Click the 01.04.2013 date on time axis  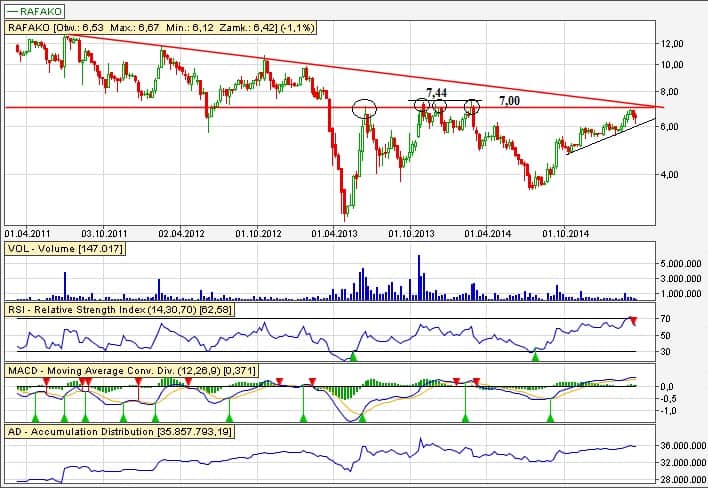tap(333, 232)
